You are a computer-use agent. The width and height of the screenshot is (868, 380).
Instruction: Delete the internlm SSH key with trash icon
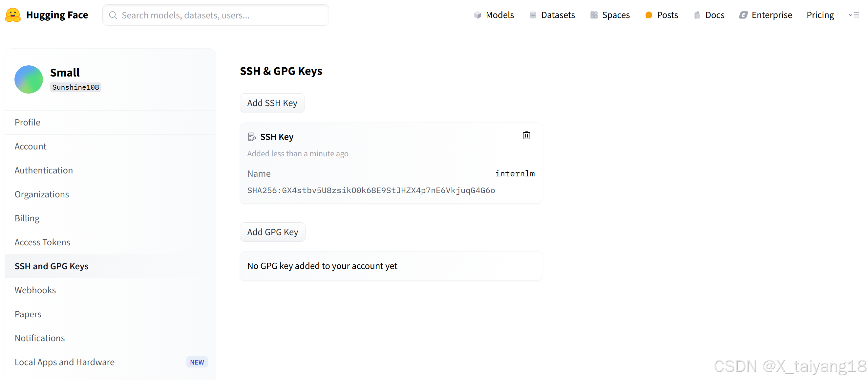[x=526, y=135]
